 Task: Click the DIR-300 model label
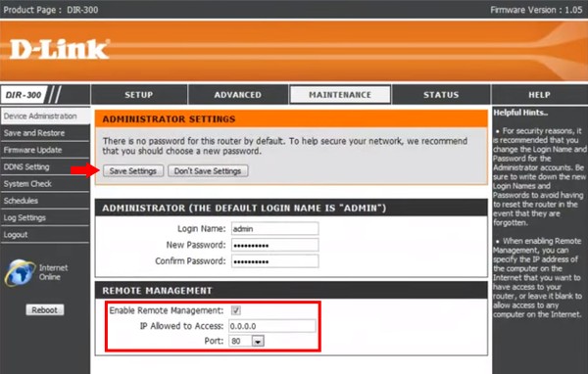click(24, 95)
